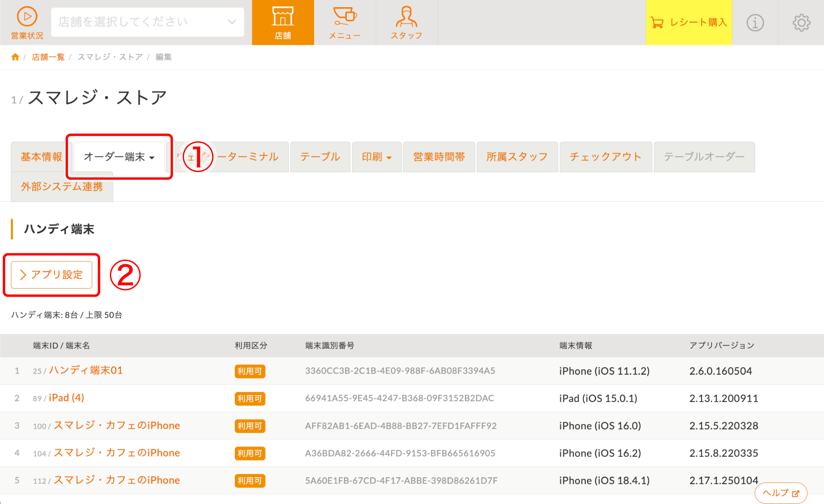Open the iPad (4) device link
This screenshot has height=504, width=824.
pyautogui.click(x=66, y=398)
